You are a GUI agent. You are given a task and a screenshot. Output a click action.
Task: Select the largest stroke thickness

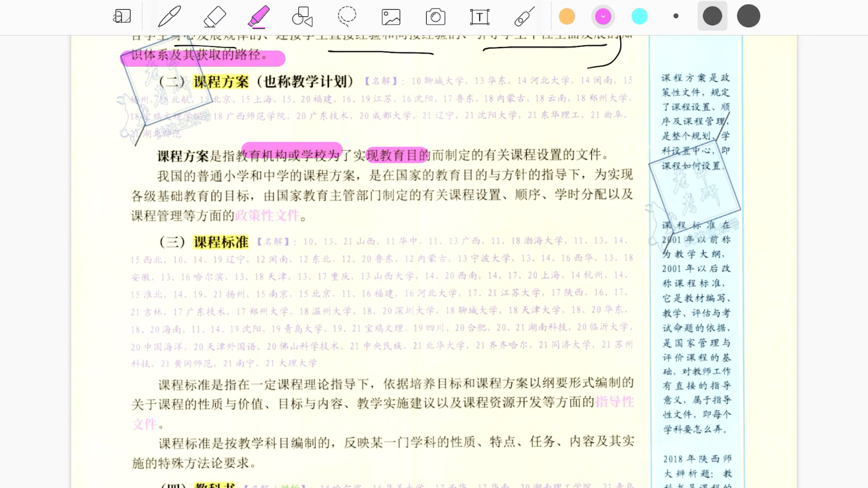[x=749, y=16]
